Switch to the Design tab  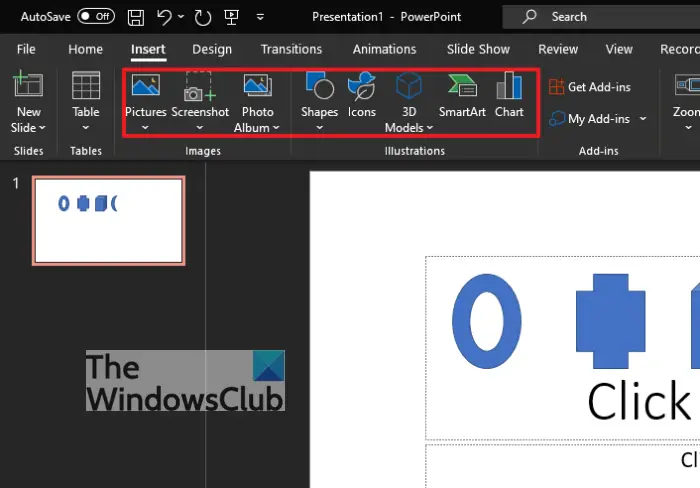click(212, 49)
